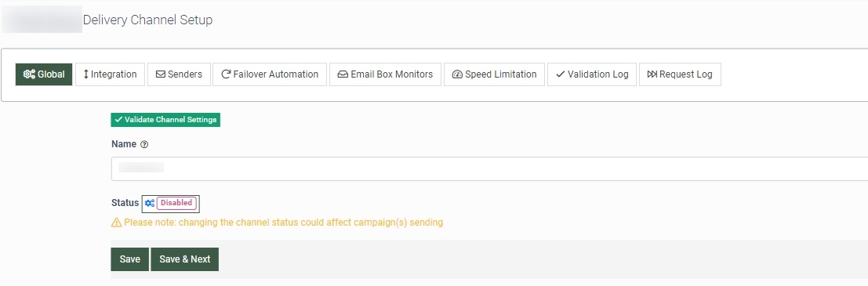Screen dimensions: 868x286
Task: Click the up-down arrow icon on Integration tab
Action: click(x=85, y=74)
